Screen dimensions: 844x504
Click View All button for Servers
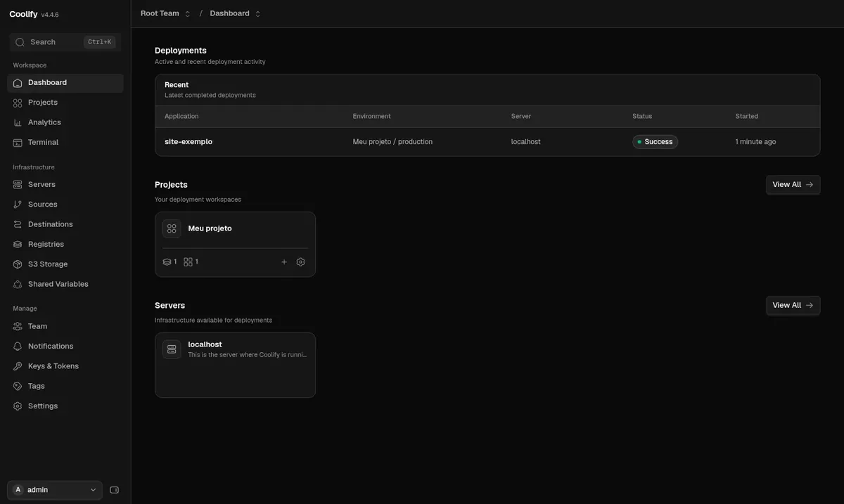[793, 306]
